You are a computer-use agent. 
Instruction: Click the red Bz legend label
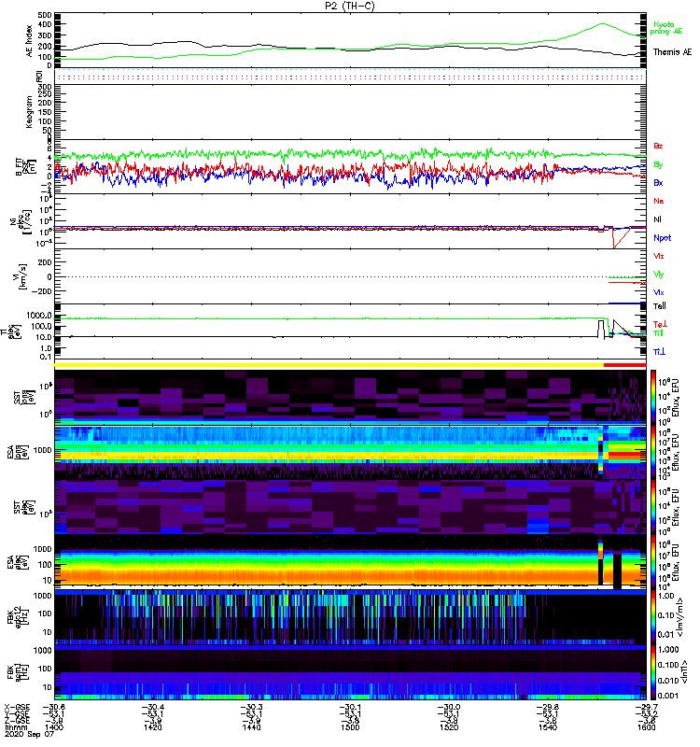(x=658, y=146)
